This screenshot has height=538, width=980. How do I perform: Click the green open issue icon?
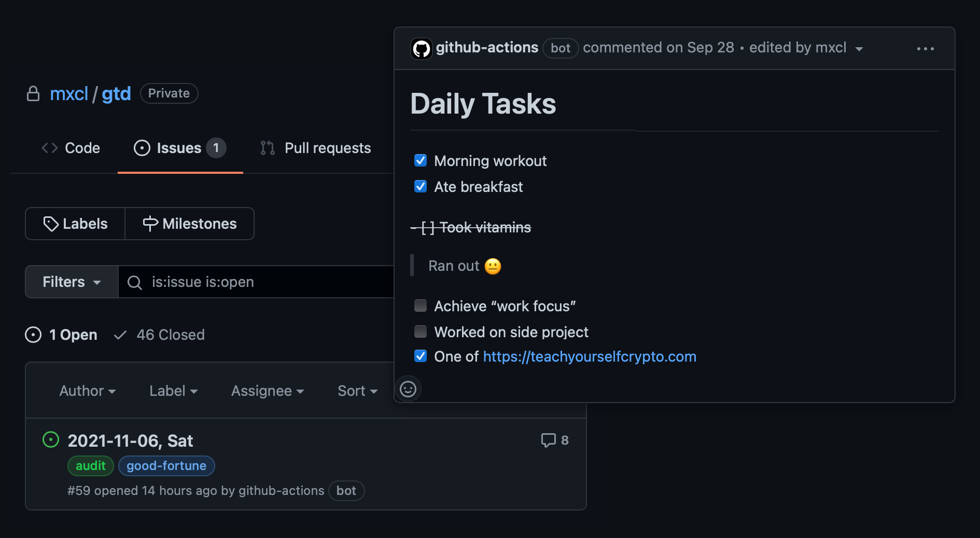50,439
